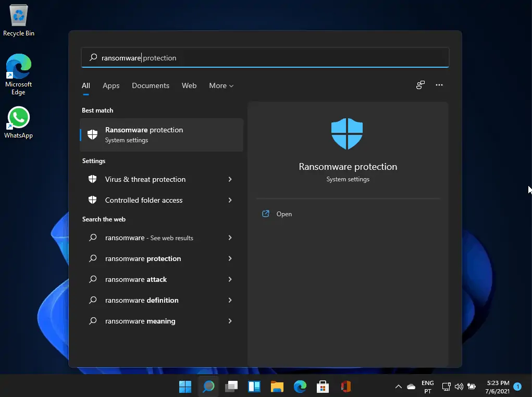Launch Microsoft Edge from the taskbar
This screenshot has width=532, height=397.
(300, 387)
